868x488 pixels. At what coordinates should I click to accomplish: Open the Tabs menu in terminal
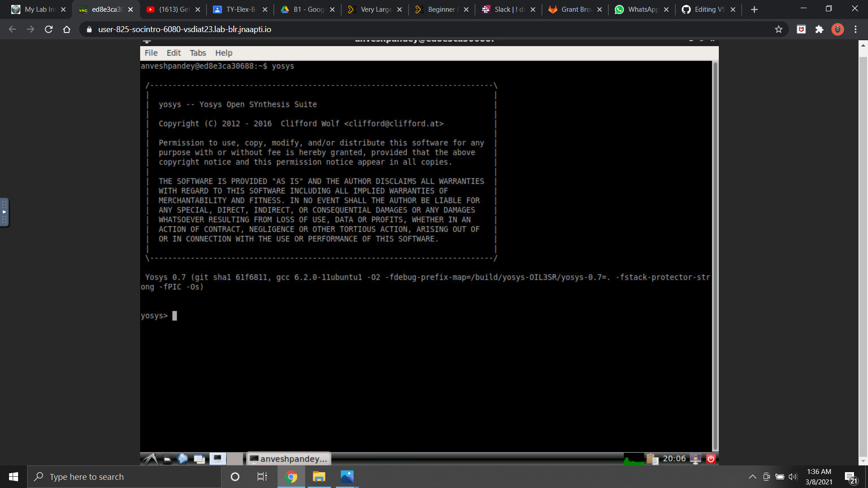(x=198, y=53)
